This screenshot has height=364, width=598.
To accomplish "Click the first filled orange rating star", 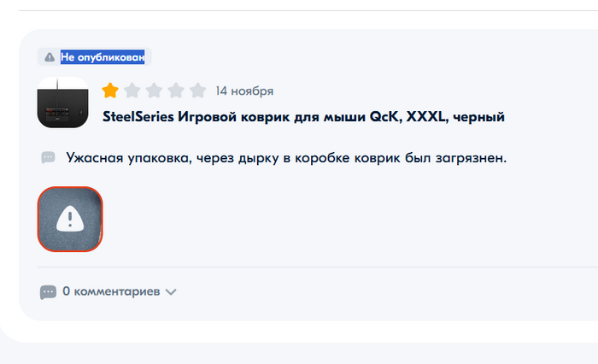I will [x=110, y=91].
